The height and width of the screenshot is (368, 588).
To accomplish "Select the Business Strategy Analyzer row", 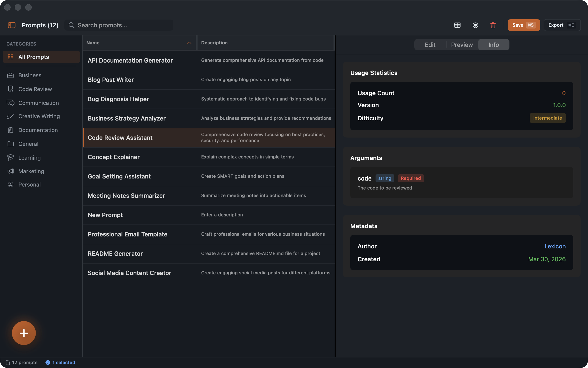I will tap(209, 118).
